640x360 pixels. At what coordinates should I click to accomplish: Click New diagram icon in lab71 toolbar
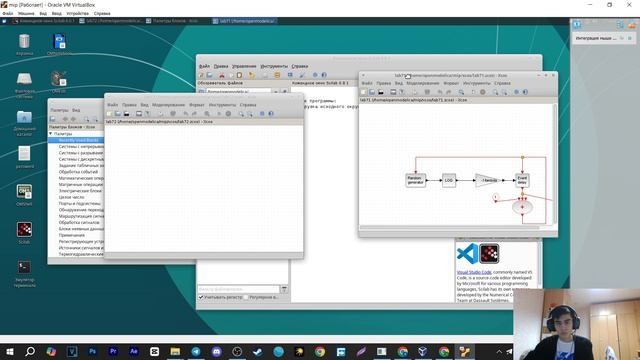(363, 92)
